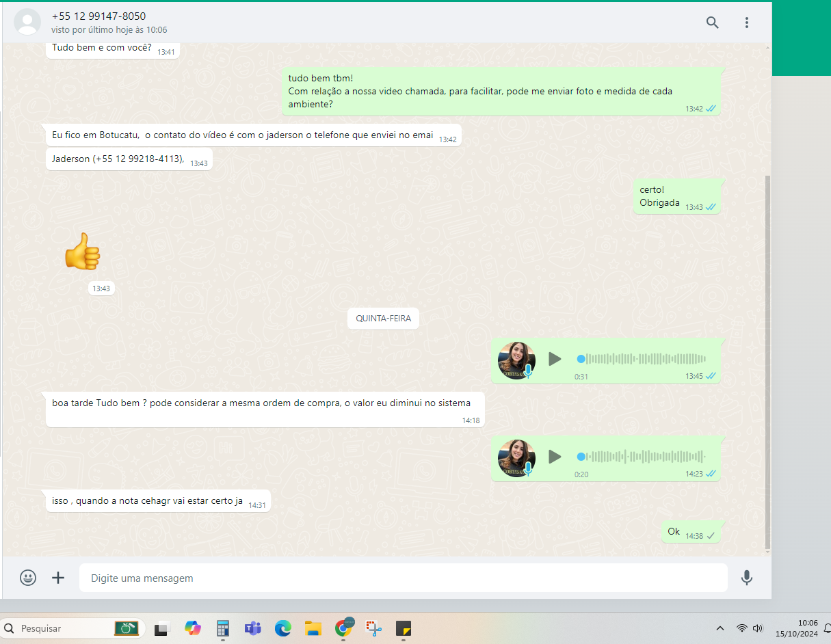831x644 pixels.
Task: Expand the hidden system tray icons chevron
Action: tap(720, 628)
